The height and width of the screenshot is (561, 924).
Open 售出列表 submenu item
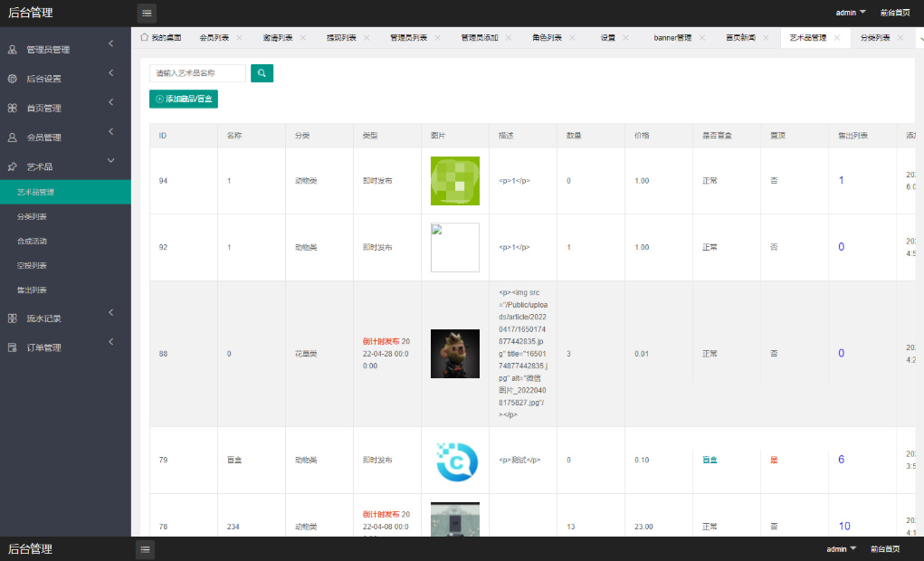coord(32,290)
